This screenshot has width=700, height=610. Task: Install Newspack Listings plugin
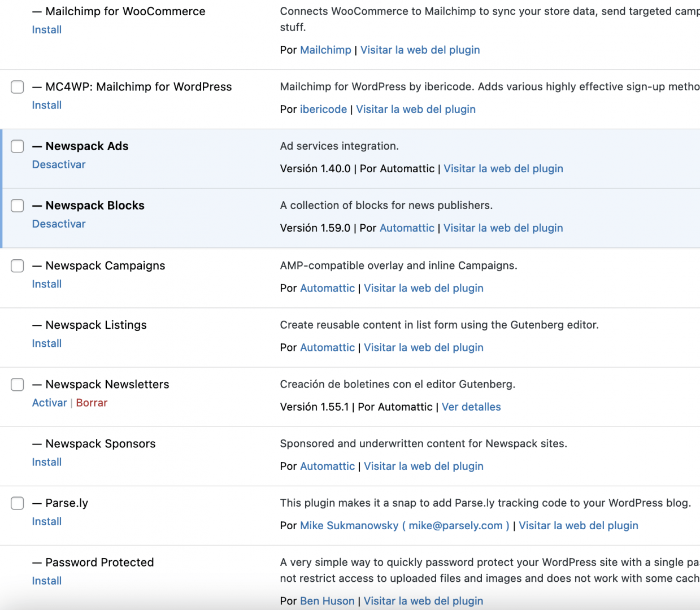[47, 343]
